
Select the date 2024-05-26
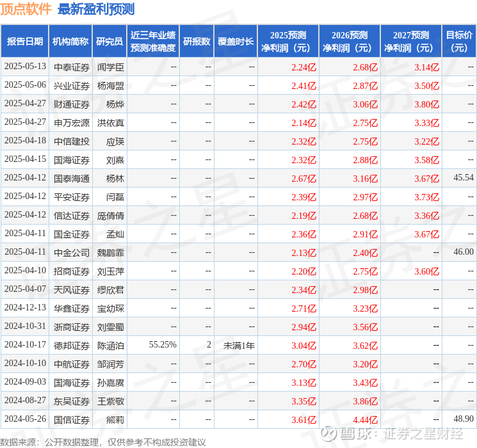[x=25, y=419]
